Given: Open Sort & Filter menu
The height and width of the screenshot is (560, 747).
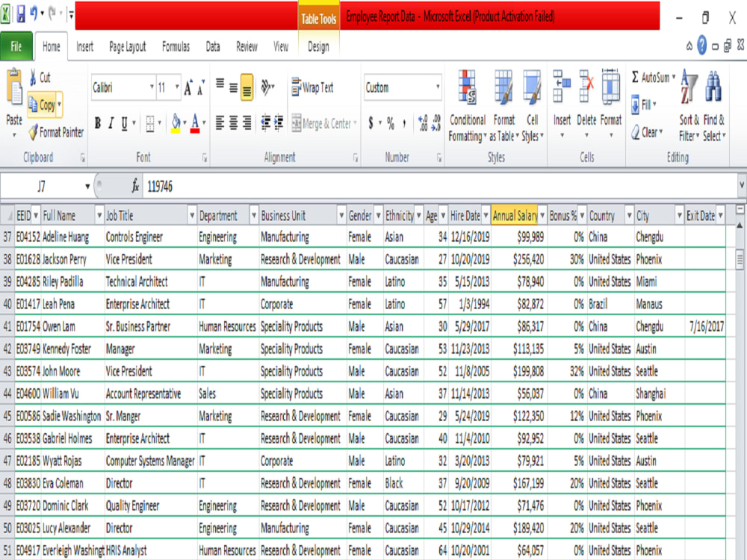Looking at the screenshot, I should click(689, 106).
